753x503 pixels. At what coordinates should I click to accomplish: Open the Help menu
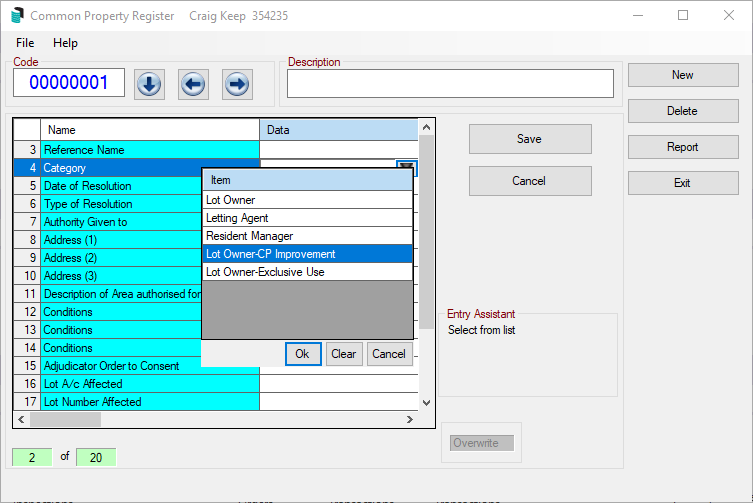pos(65,43)
